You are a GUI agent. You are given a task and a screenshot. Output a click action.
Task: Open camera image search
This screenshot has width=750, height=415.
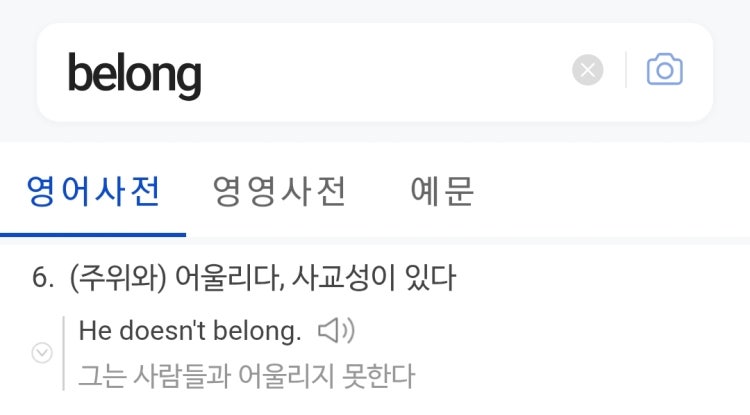(x=665, y=71)
